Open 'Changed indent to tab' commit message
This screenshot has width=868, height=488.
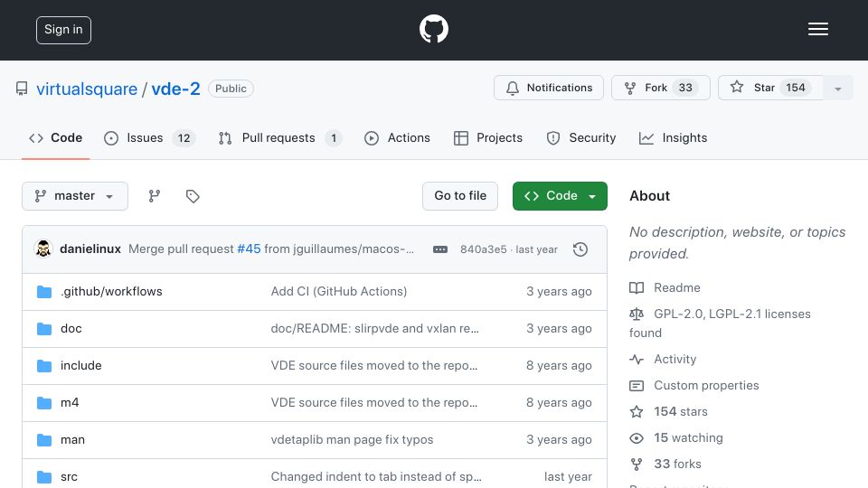click(376, 477)
